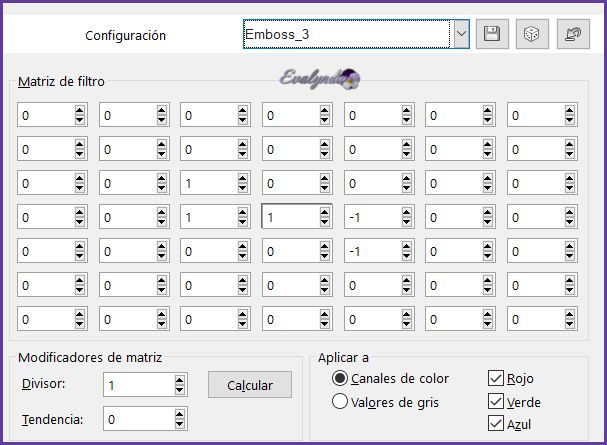The width and height of the screenshot is (607, 445).
Task: Increase the row 2, column 2 matrix cell value
Action: coord(161,144)
